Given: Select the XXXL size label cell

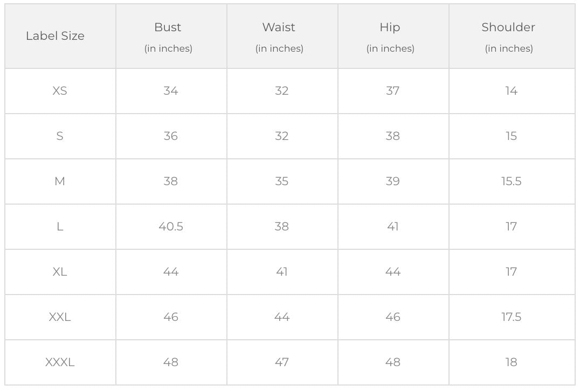Looking at the screenshot, I should [60, 362].
